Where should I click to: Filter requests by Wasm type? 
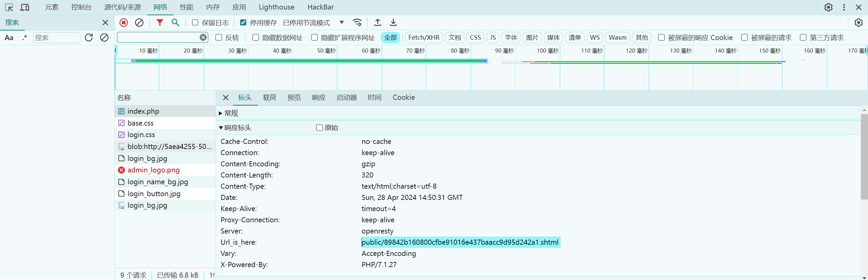tap(618, 37)
